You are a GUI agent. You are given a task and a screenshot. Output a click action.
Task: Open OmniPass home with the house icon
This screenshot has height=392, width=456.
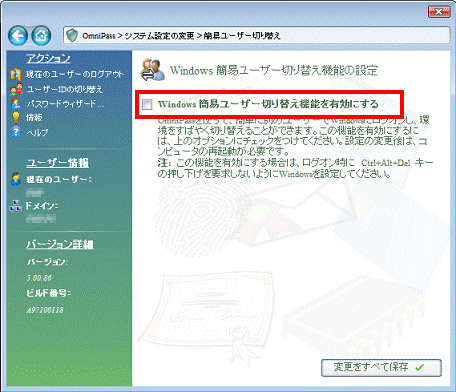click(x=41, y=35)
